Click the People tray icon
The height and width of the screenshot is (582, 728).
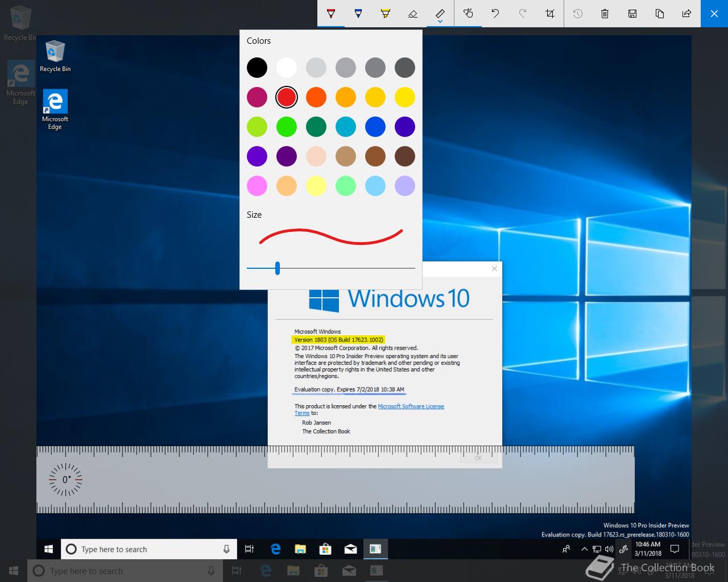pyautogui.click(x=566, y=549)
